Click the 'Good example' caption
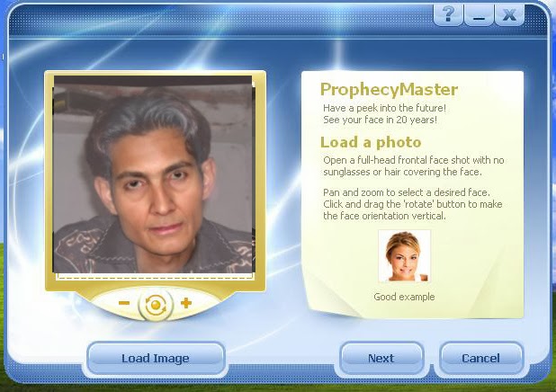 point(404,297)
